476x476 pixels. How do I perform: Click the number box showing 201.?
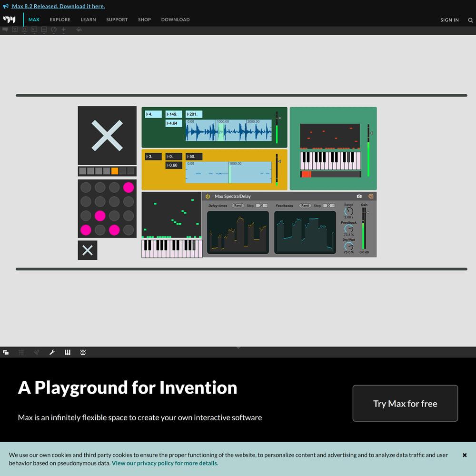point(194,114)
